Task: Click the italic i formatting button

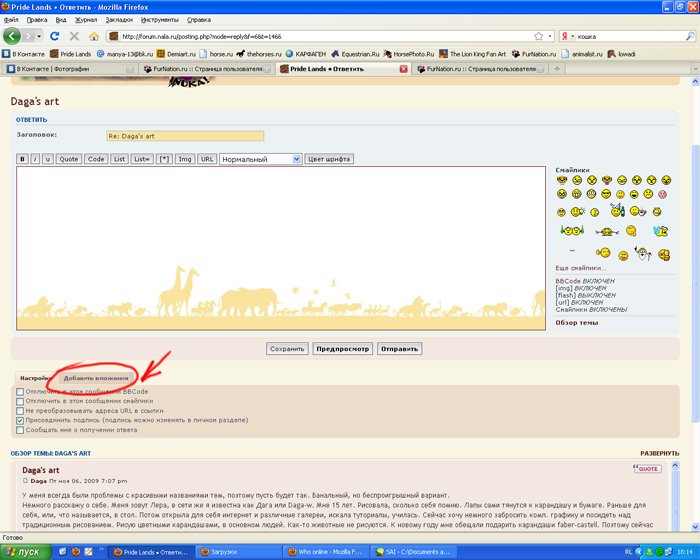Action: (x=35, y=159)
